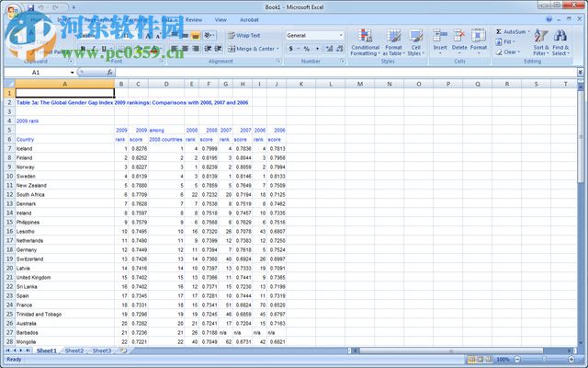The width and height of the screenshot is (588, 368).
Task: Open the Font dialog launcher
Action: coord(162,62)
